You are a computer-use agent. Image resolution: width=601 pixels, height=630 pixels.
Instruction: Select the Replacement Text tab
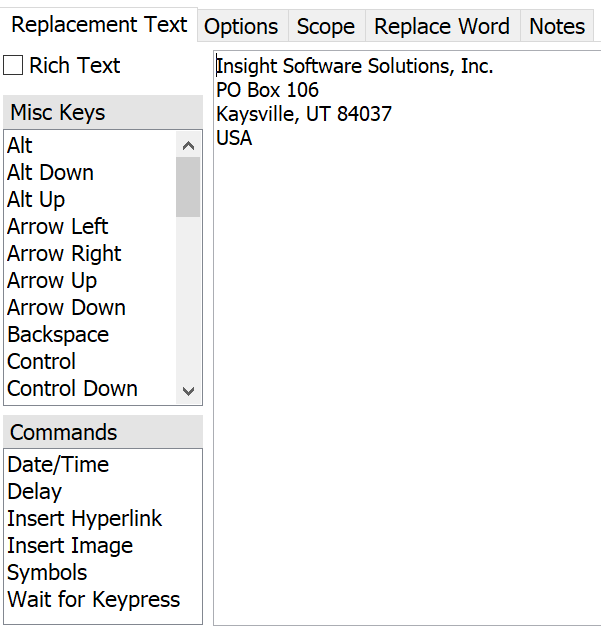pyautogui.click(x=99, y=25)
